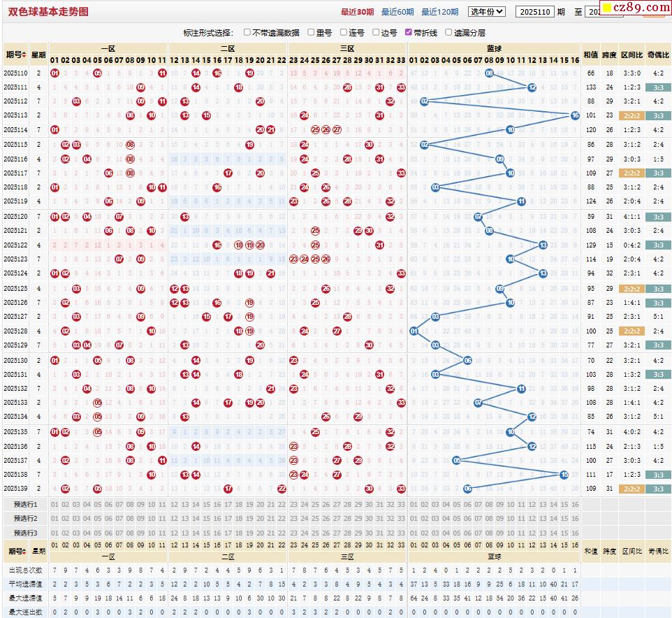Click blue ball 11 in row 2025119

click(521, 201)
